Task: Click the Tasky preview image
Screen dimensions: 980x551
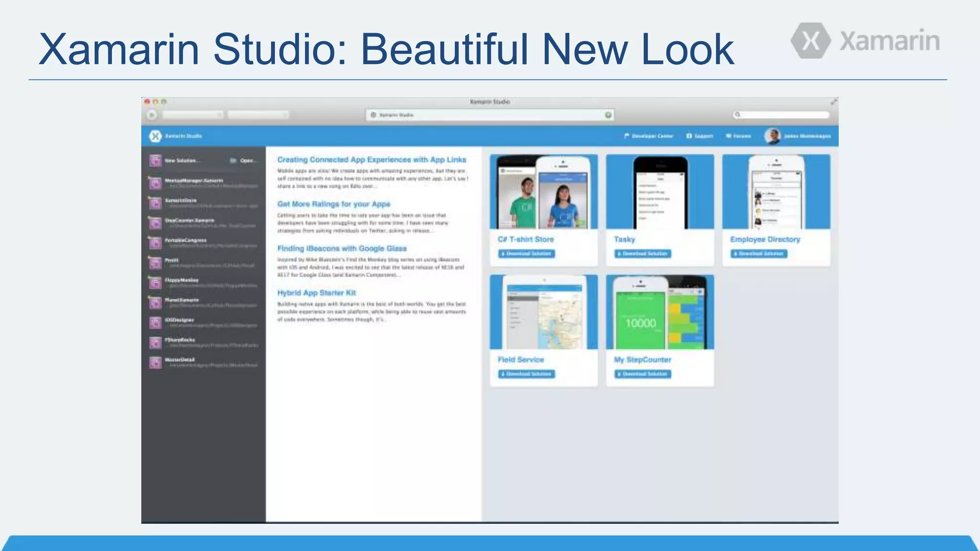Action: (x=660, y=191)
